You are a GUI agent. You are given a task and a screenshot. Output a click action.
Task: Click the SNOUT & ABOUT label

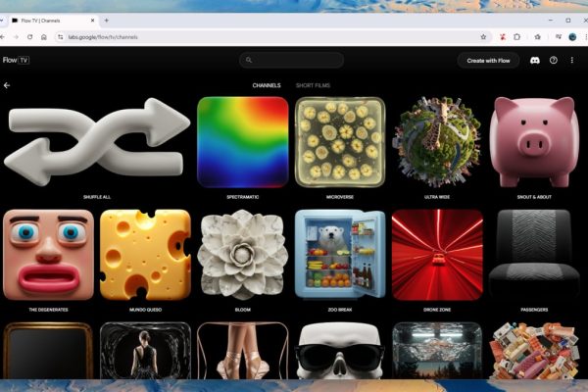coord(534,197)
